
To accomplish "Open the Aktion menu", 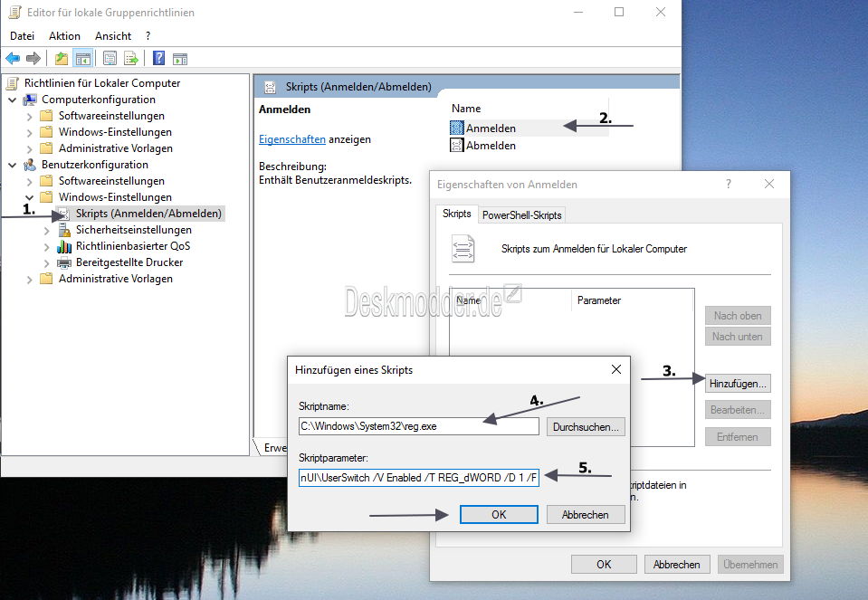I will pyautogui.click(x=64, y=35).
